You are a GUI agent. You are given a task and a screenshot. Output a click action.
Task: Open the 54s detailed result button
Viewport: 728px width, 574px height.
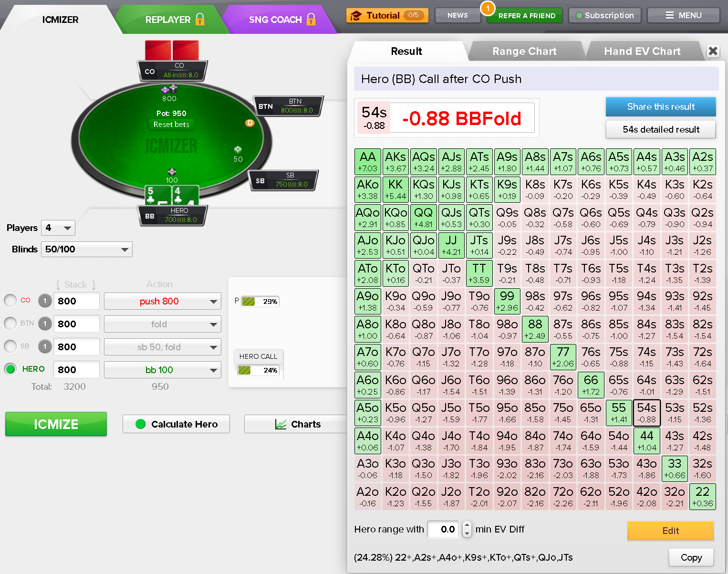[x=661, y=129]
